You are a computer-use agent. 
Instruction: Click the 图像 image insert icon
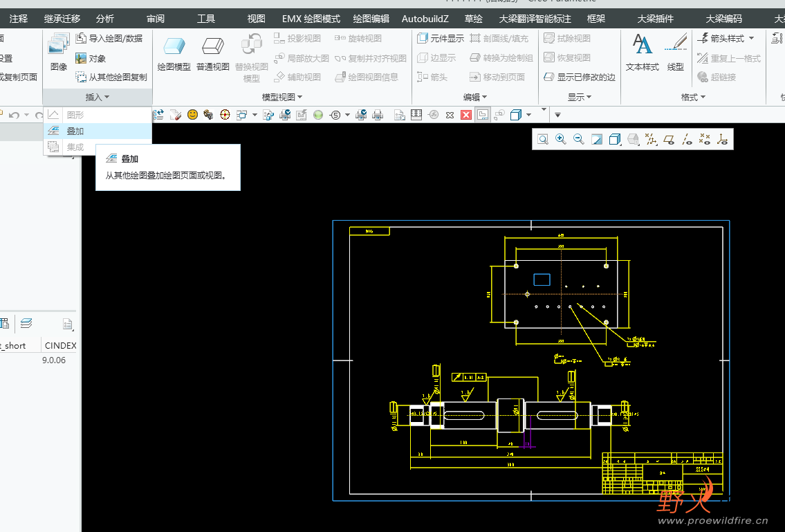[x=58, y=47]
